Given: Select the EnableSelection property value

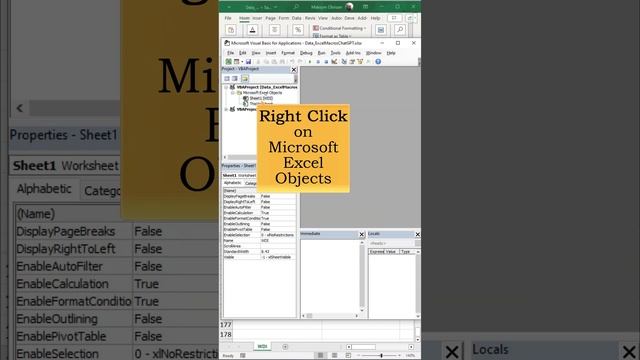Looking at the screenshot, I should coord(278,235).
